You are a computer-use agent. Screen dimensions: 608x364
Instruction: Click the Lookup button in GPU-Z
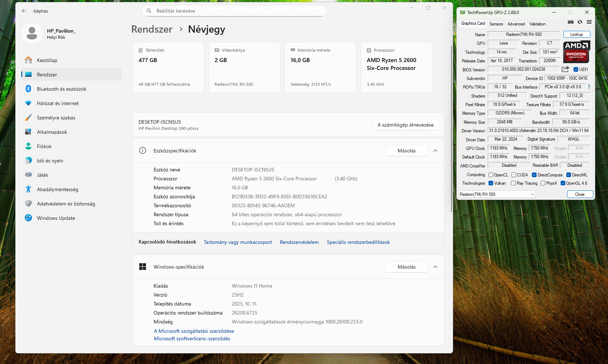point(576,34)
